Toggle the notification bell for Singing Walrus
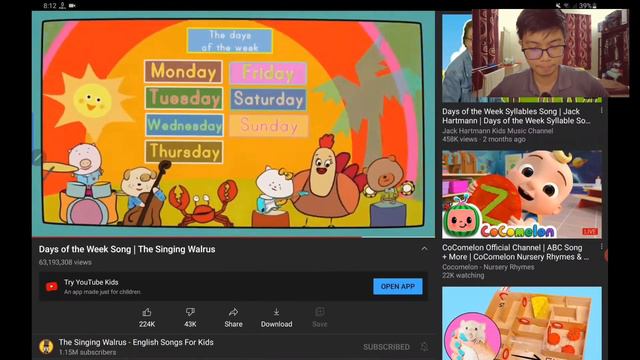 point(424,347)
